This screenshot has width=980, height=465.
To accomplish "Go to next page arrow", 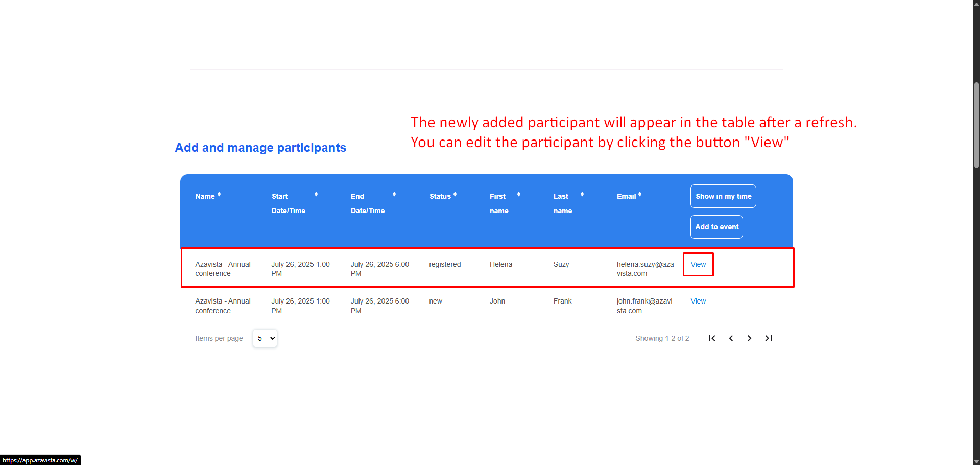I will tap(749, 338).
